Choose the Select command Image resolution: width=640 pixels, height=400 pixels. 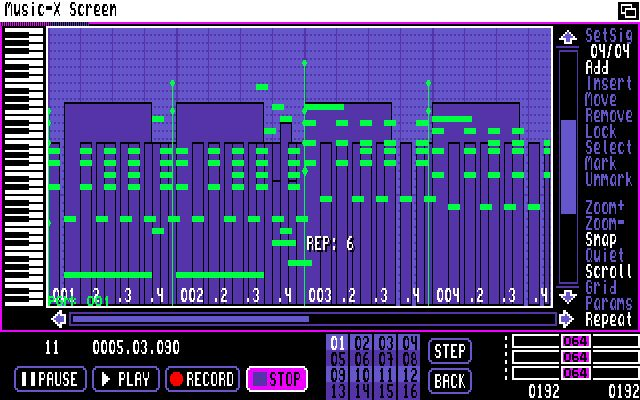609,147
